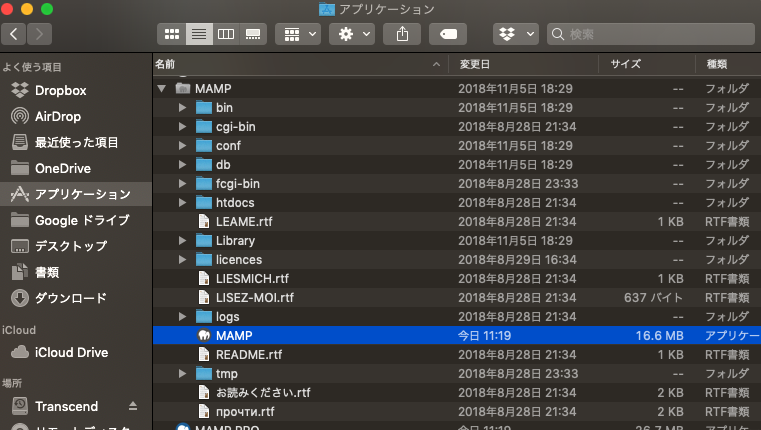The image size is (761, 430).
Task: Select the htdocs folder icon
Action: [x=204, y=202]
